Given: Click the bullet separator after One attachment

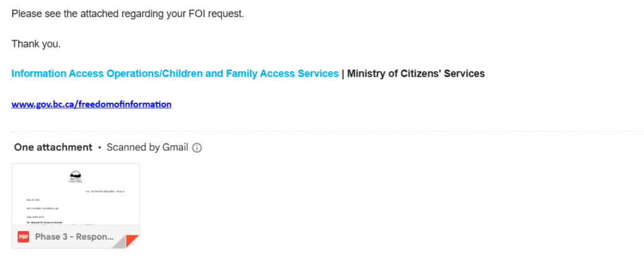Looking at the screenshot, I should tap(99, 148).
